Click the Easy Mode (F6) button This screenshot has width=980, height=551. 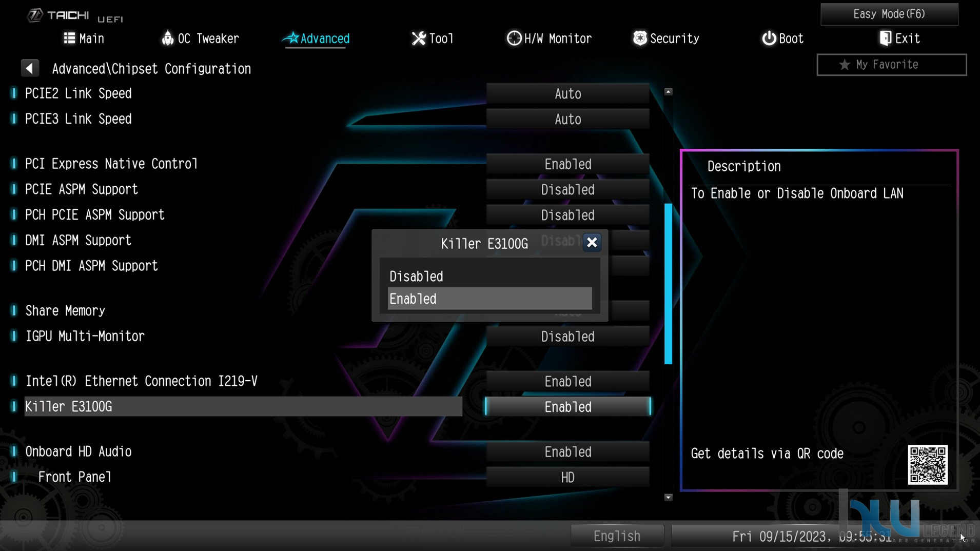click(889, 14)
